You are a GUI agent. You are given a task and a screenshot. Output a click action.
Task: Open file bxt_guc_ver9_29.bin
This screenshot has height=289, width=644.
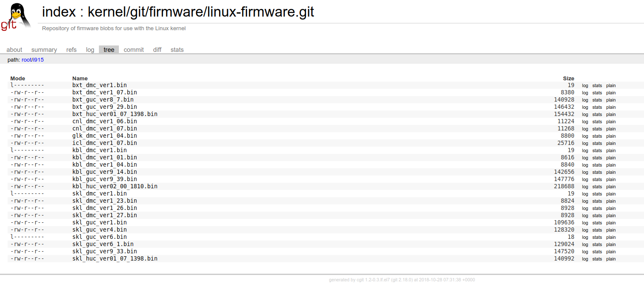(104, 107)
